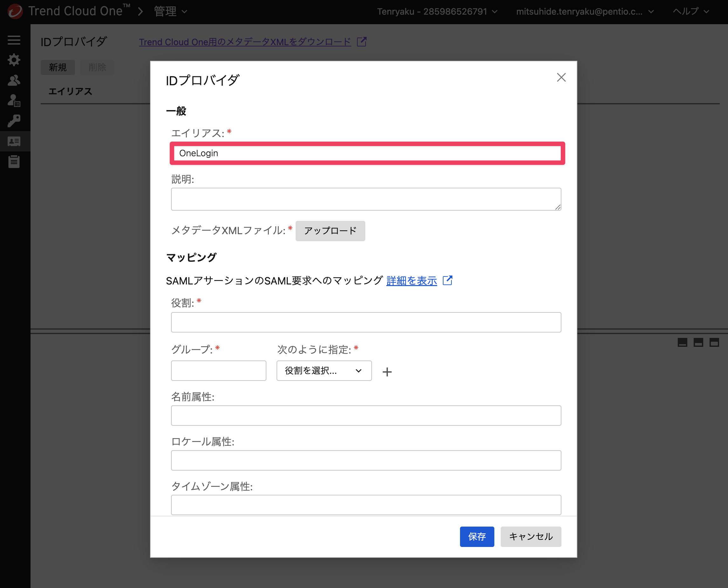Open the hamburger menu in sidebar
Image resolution: width=728 pixels, height=588 pixels.
(14, 40)
